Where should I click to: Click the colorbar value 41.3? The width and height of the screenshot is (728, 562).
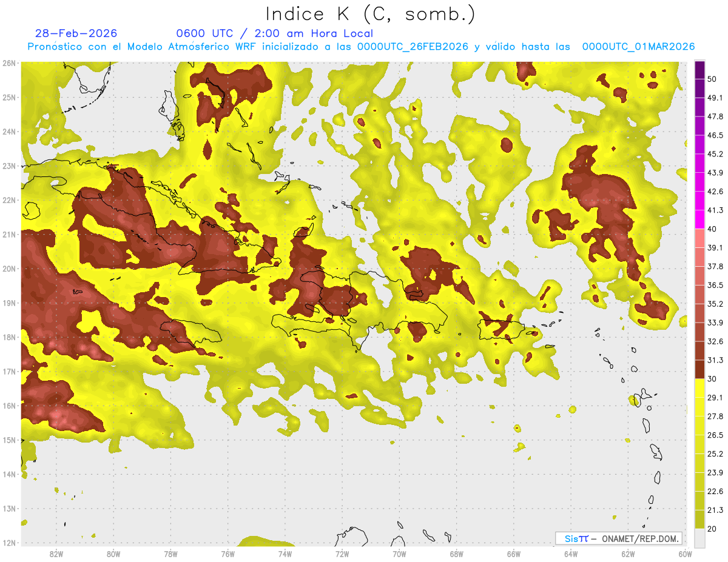[715, 210]
